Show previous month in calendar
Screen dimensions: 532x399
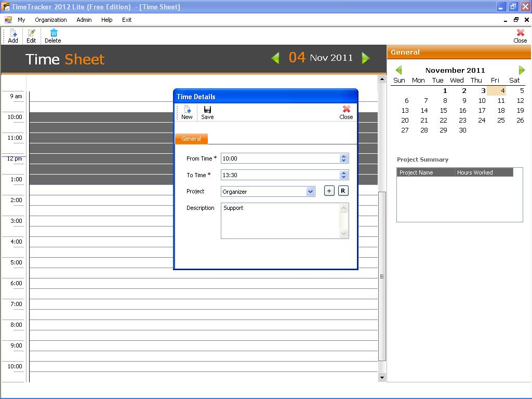[x=399, y=70]
